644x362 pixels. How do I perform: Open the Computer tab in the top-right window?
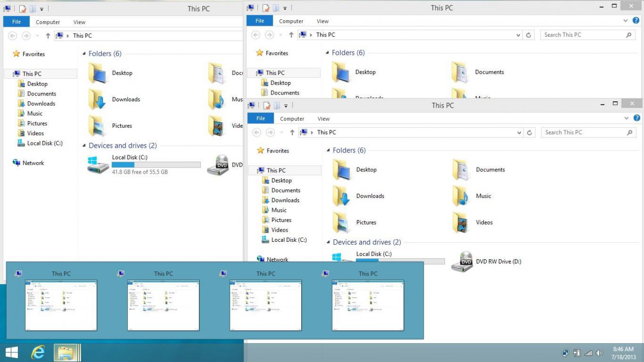(291, 21)
